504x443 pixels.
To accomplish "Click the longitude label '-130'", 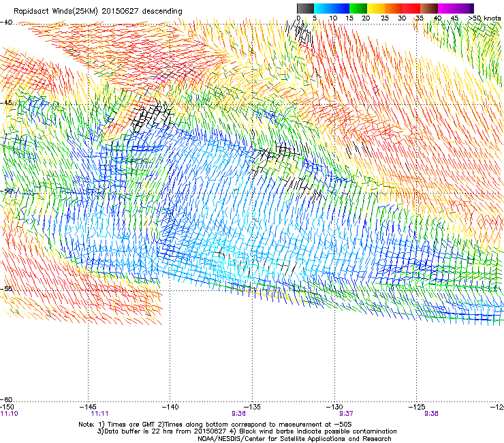I will tap(334, 407).
